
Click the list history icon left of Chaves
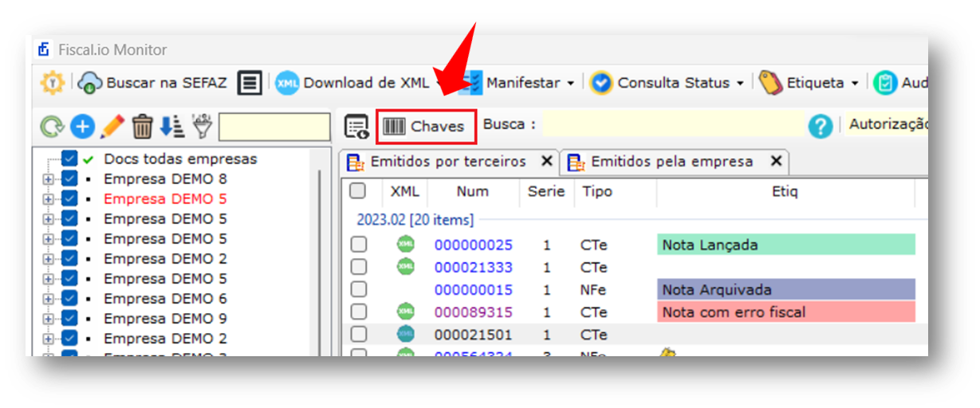tap(356, 127)
